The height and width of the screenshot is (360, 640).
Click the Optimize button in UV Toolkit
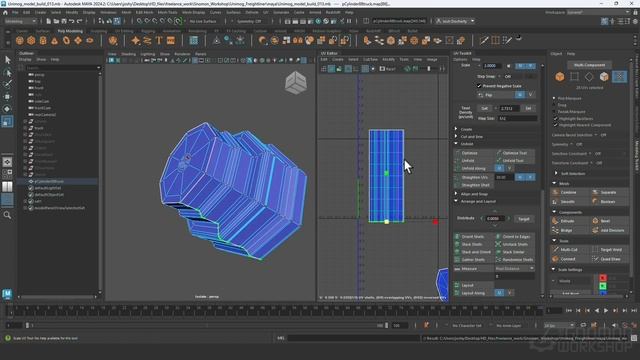click(x=473, y=153)
